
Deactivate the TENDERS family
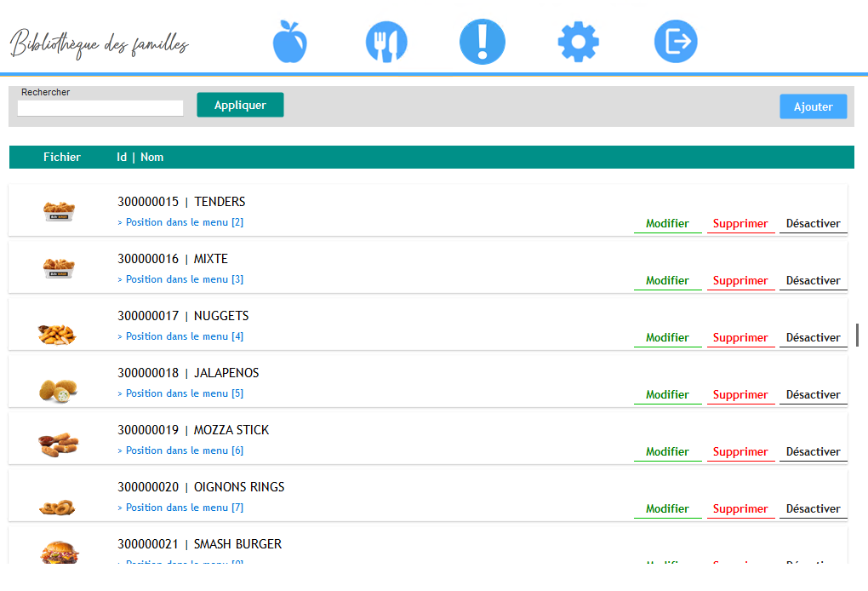[813, 224]
